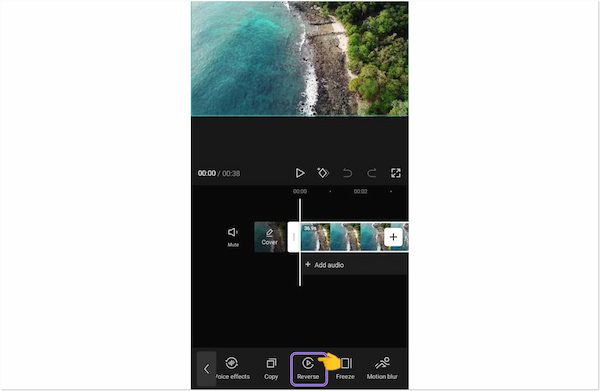Open Motion blur tool

coord(382,368)
